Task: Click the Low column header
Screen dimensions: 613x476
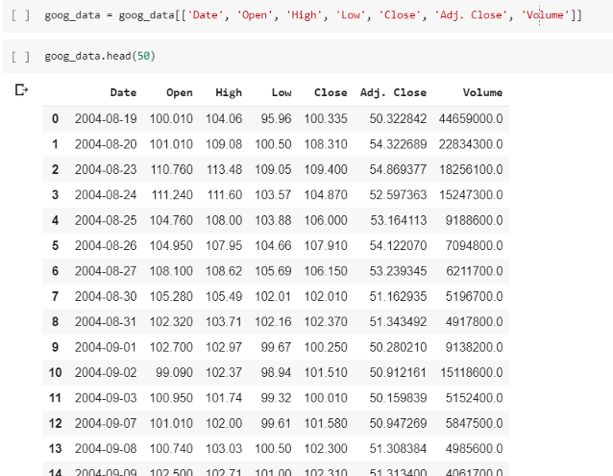Action: pyautogui.click(x=281, y=93)
